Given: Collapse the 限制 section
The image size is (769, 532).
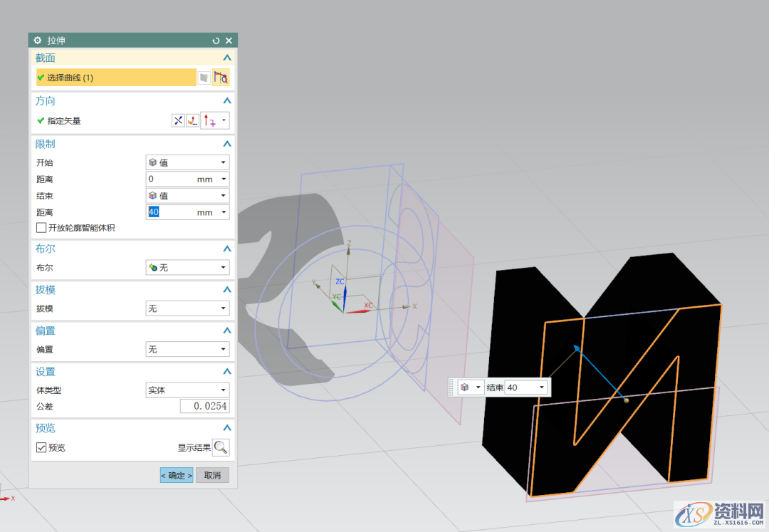Looking at the screenshot, I should (227, 144).
